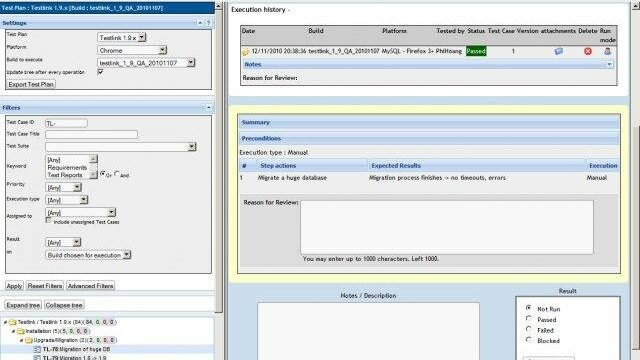Collapse the Filters panel with the arrow icon
The height and width of the screenshot is (360, 640).
click(208, 108)
